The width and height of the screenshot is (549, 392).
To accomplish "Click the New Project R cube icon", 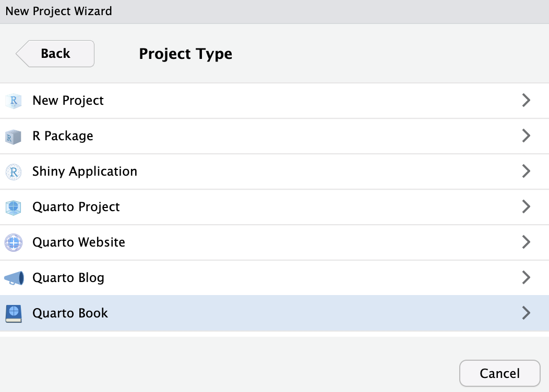I will [14, 101].
